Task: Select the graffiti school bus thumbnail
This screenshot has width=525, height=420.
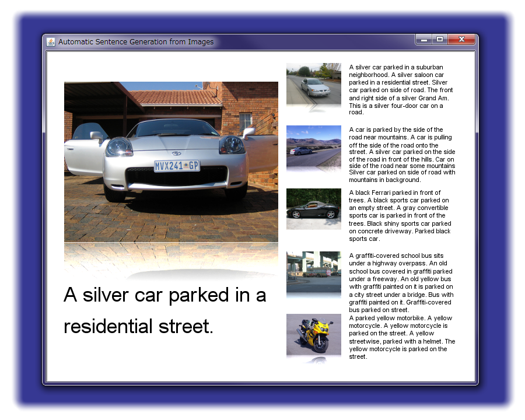Action: click(314, 272)
